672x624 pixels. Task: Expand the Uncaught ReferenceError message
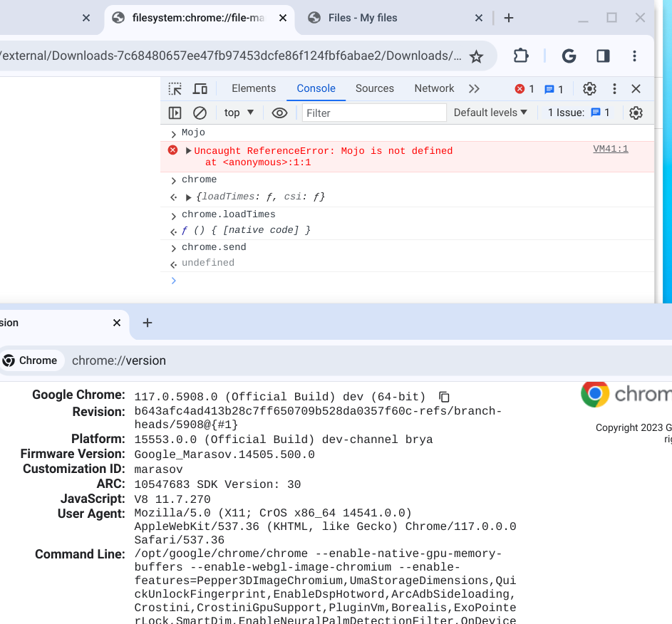point(189,151)
